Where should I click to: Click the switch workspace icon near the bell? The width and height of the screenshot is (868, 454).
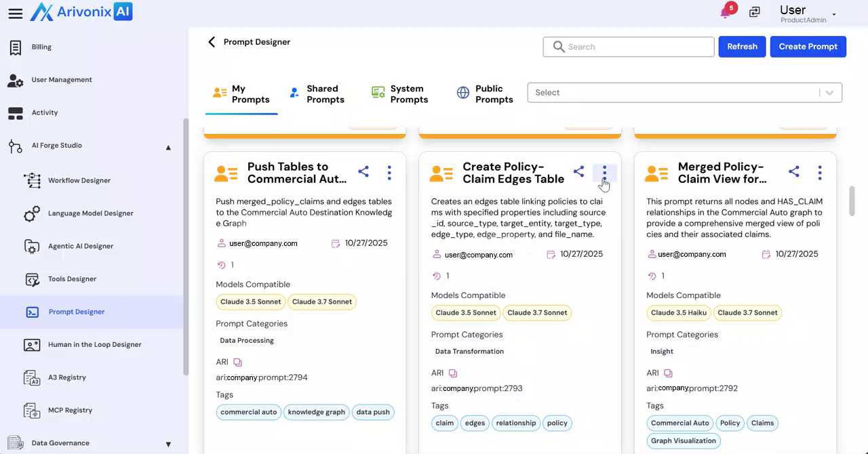[x=755, y=12]
